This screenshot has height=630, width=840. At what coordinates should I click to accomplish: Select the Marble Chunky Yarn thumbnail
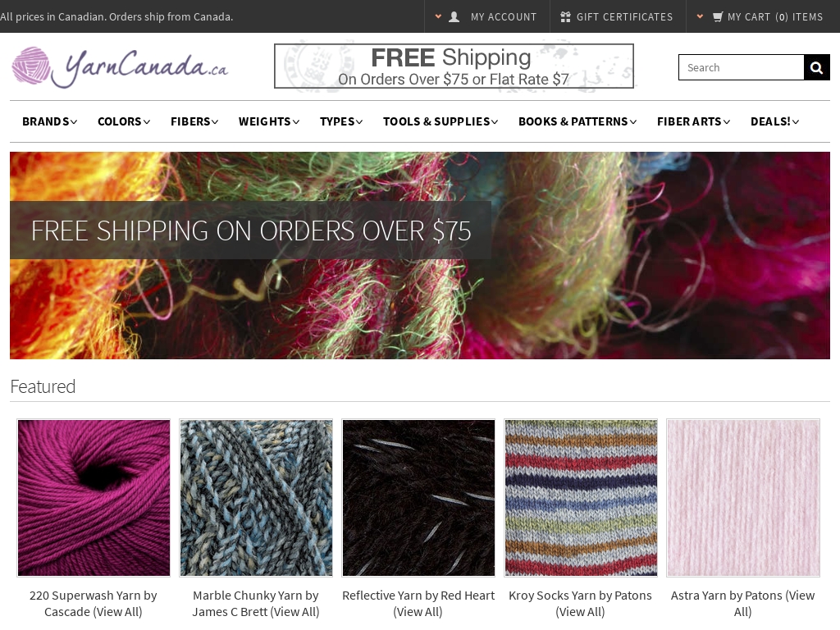coord(256,498)
